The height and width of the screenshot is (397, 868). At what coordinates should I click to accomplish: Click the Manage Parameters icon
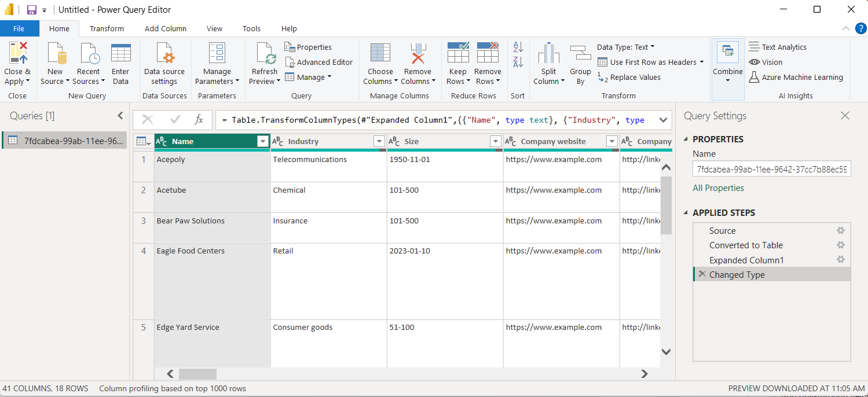(217, 53)
